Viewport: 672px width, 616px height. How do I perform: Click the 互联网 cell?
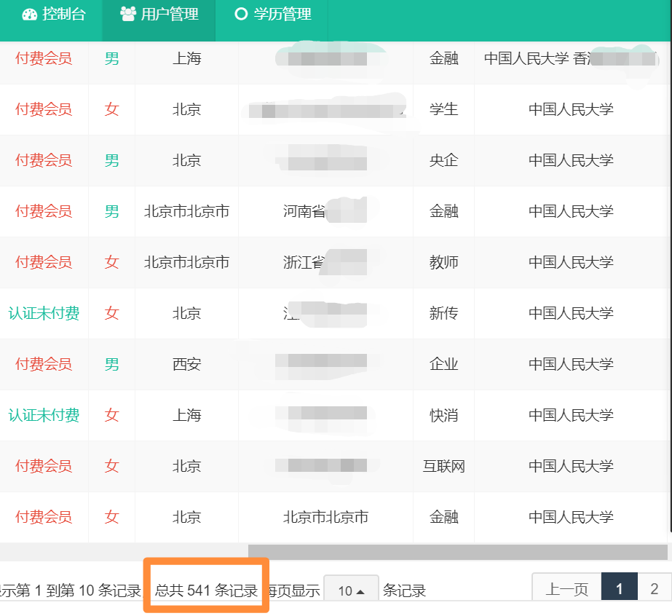pos(443,467)
